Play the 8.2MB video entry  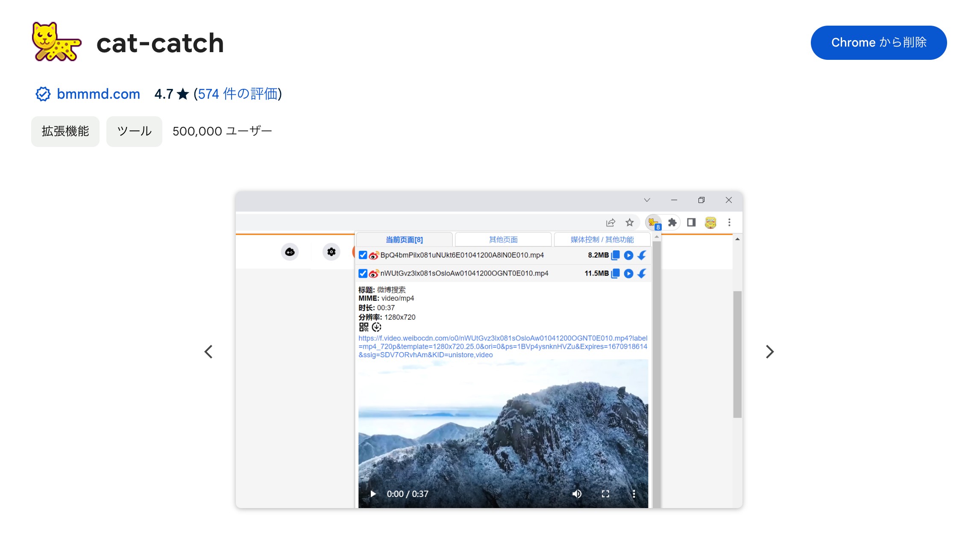click(628, 255)
